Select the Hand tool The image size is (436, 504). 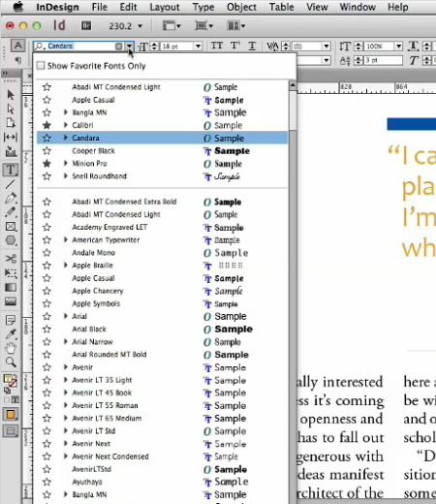[11, 348]
